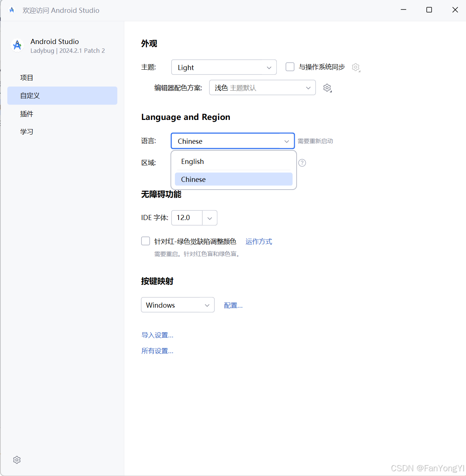
Task: Expand the IDE font size arrow
Action: coord(210,218)
